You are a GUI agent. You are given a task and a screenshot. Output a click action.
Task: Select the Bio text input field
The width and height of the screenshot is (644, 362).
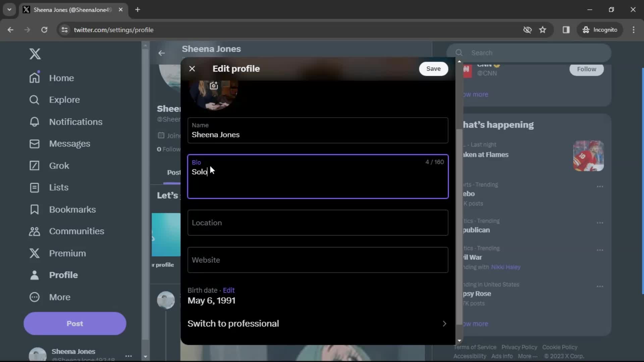317,176
